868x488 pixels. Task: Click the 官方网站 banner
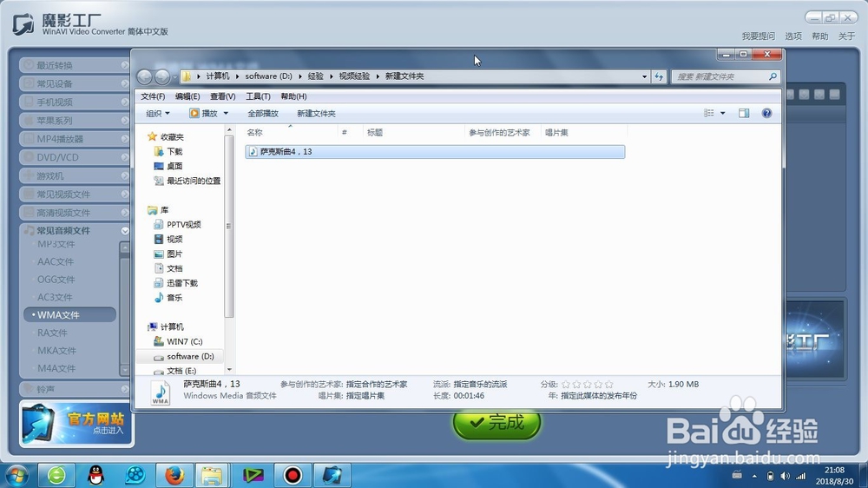pyautogui.click(x=76, y=424)
